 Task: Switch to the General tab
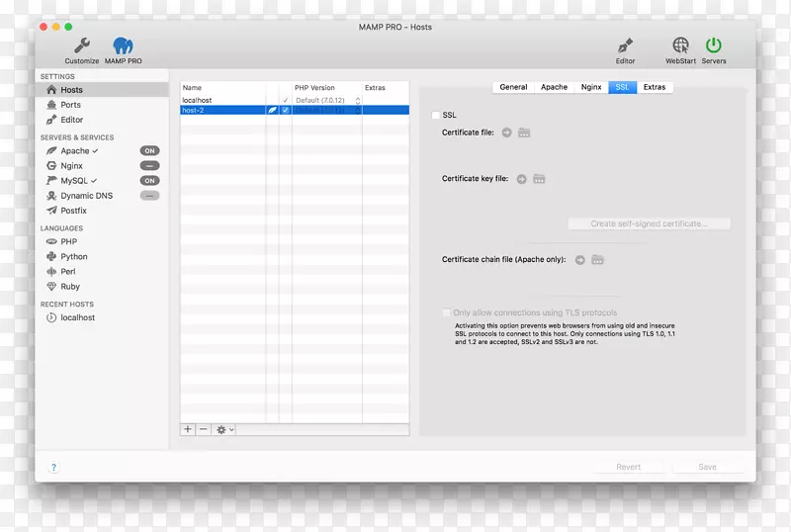tap(513, 87)
